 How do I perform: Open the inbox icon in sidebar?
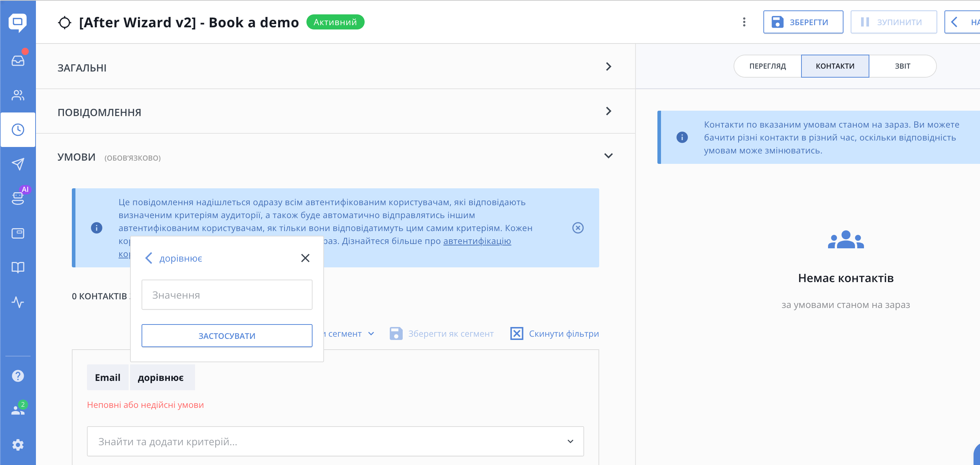pos(18,60)
